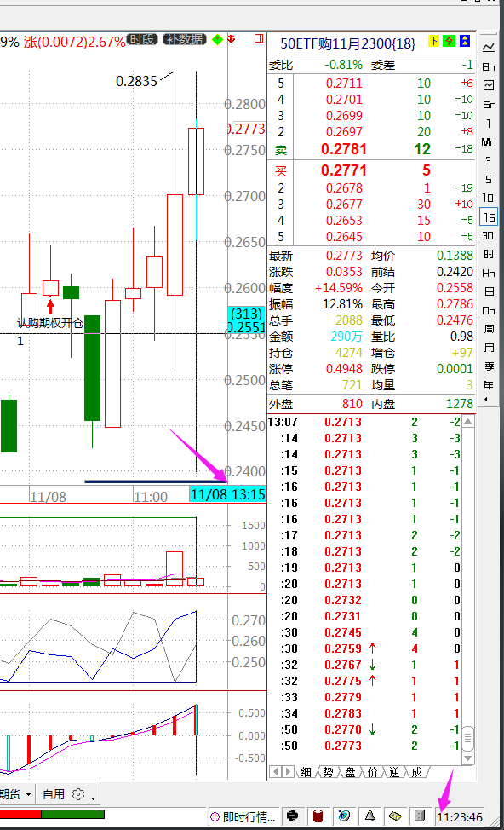Image resolution: width=504 pixels, height=830 pixels.
Task: Click the gray server status bar icon
Action: click(x=420, y=816)
